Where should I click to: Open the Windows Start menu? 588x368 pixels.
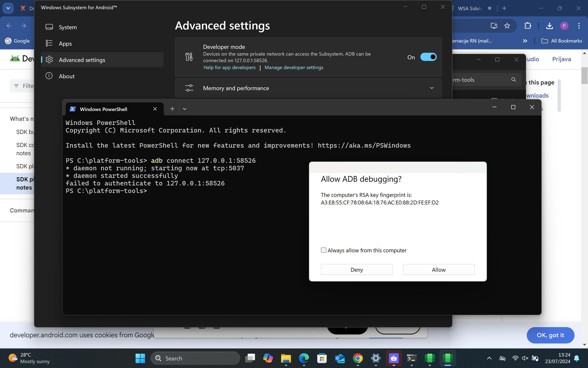[140, 358]
